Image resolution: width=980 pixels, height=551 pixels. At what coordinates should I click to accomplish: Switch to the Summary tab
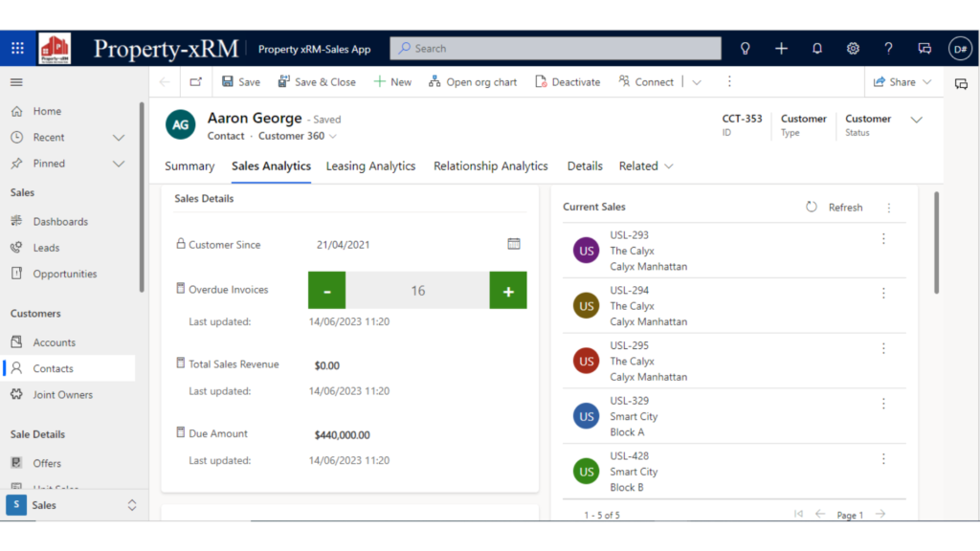tap(189, 166)
